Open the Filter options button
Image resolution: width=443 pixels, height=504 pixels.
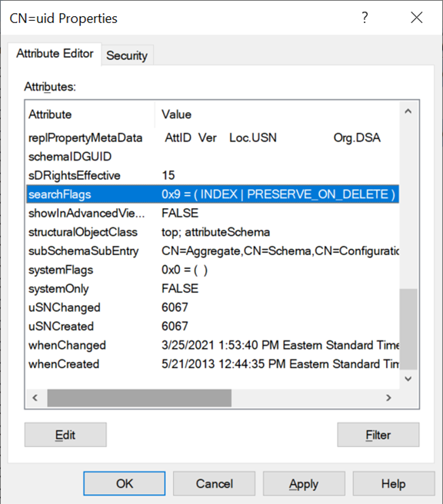pos(378,435)
